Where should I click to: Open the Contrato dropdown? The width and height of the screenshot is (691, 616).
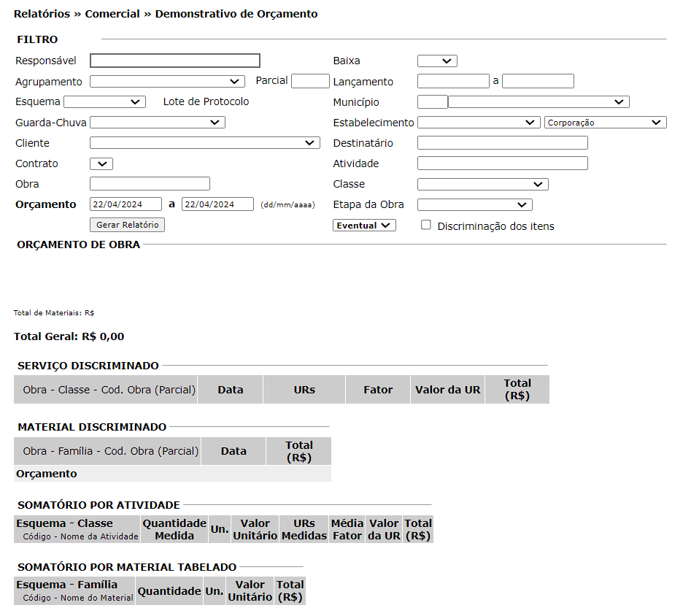(x=101, y=163)
